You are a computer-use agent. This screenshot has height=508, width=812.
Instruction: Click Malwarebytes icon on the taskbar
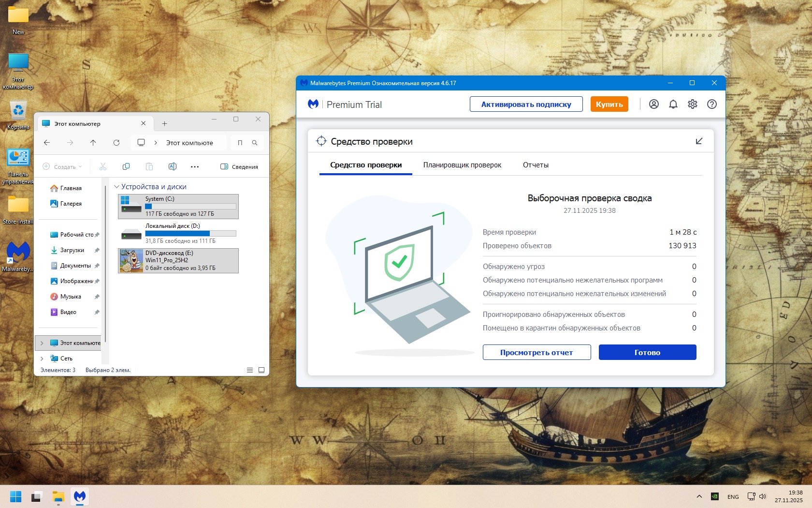click(80, 496)
